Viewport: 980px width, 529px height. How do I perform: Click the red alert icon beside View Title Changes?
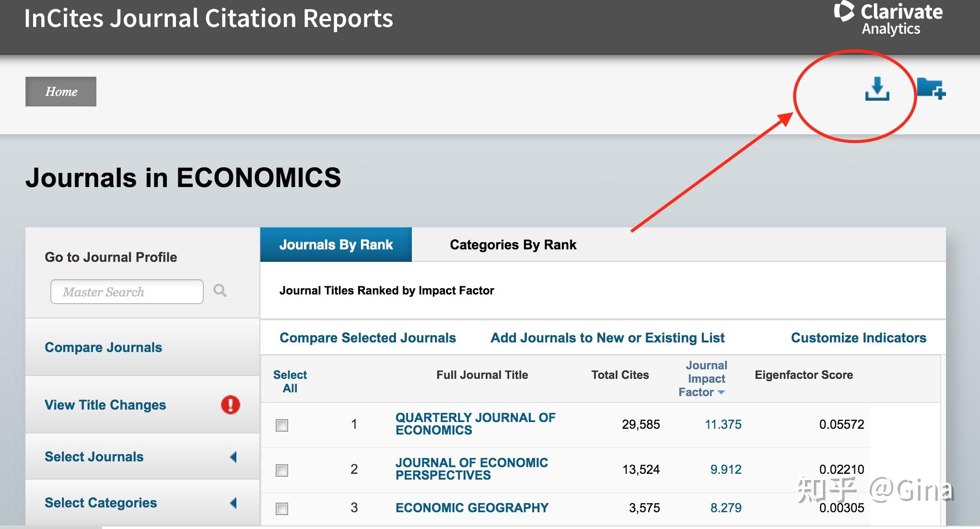click(230, 405)
